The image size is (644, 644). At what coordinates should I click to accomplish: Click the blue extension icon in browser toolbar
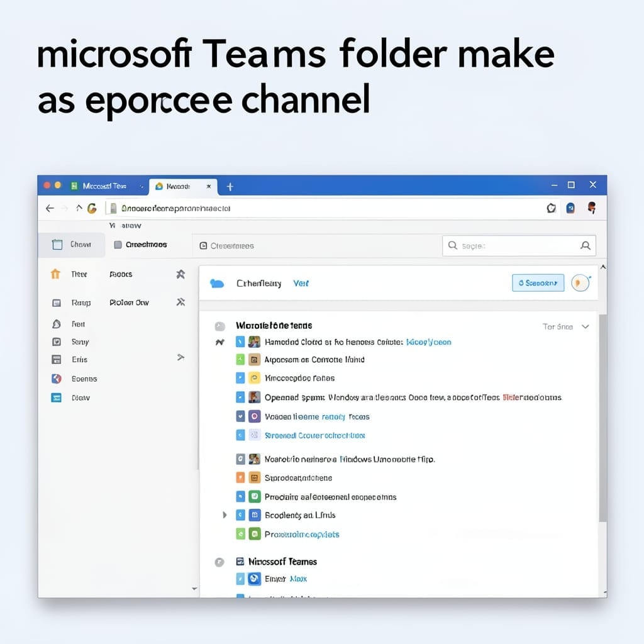click(570, 208)
